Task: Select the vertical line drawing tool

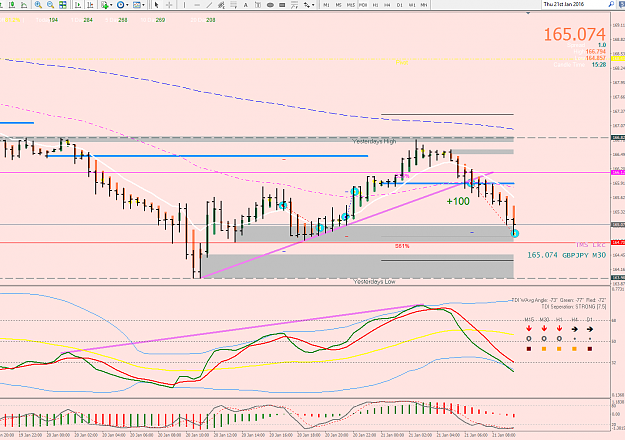Action: tap(184, 5)
